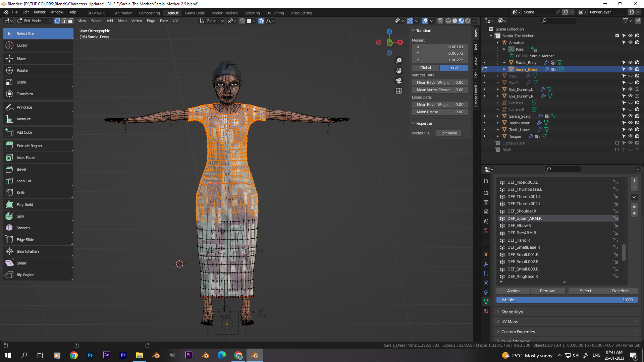Toggle camera view in viewport
This screenshot has width=644, height=362.
(399, 81)
